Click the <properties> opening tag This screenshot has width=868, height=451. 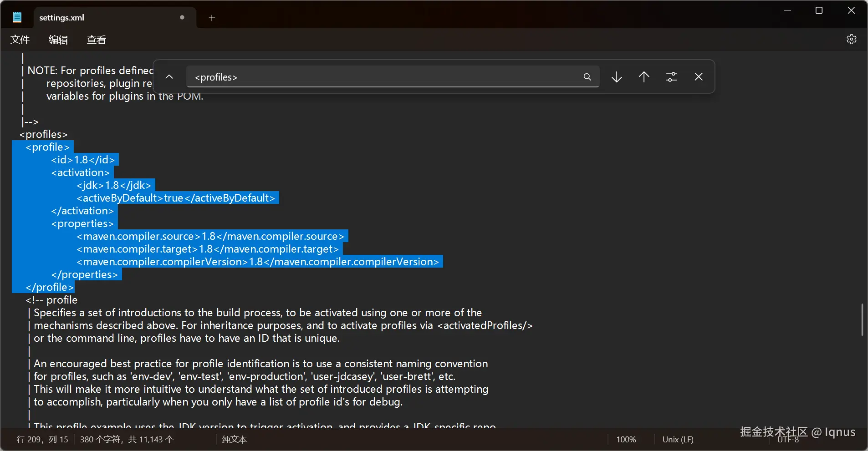[x=82, y=223]
